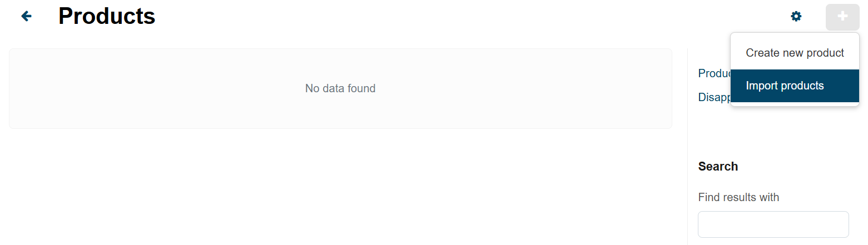Screen dimensions: 868x245
Task: Select Create new product from dropdown
Action: coord(795,53)
